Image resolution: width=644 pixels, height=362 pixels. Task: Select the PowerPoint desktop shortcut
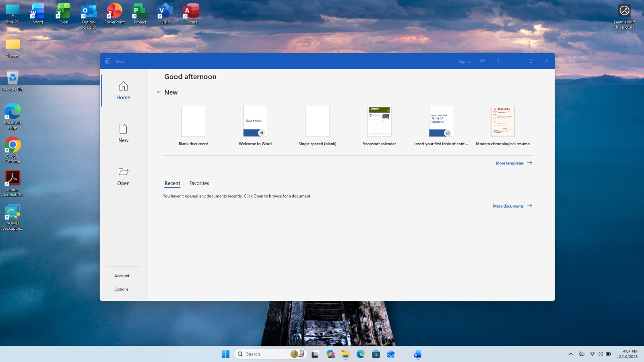tap(114, 14)
